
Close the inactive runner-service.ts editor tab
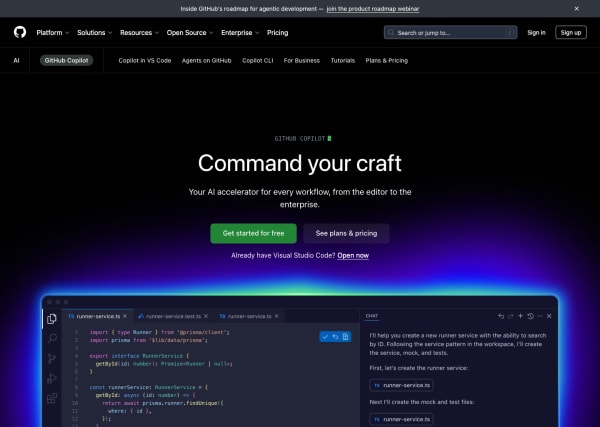click(277, 316)
